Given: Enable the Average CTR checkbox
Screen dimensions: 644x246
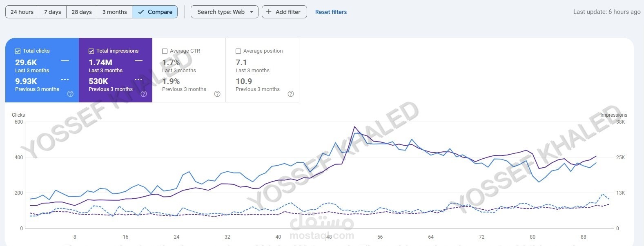Looking at the screenshot, I should 165,51.
